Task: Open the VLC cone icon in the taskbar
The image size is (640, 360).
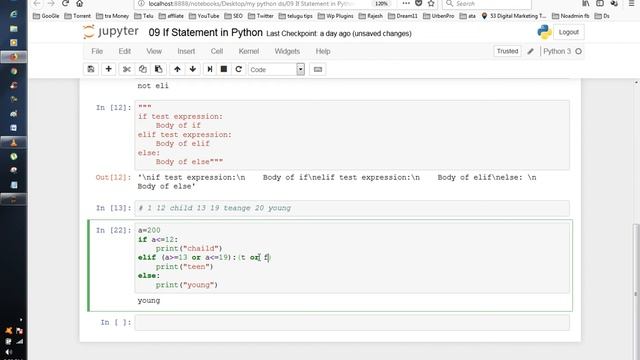Action: [x=13, y=142]
